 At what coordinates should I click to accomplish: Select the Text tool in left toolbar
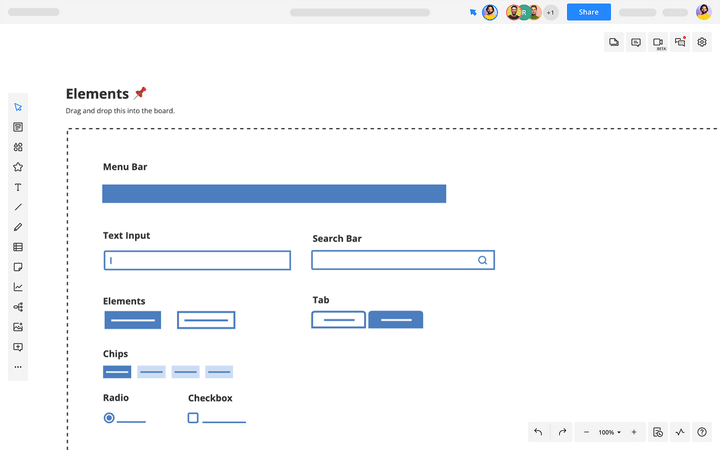pyautogui.click(x=18, y=187)
